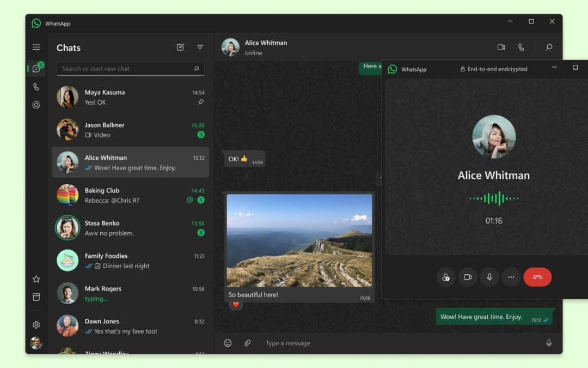Open more call options menu
This screenshot has height=368, width=588.
tap(511, 277)
